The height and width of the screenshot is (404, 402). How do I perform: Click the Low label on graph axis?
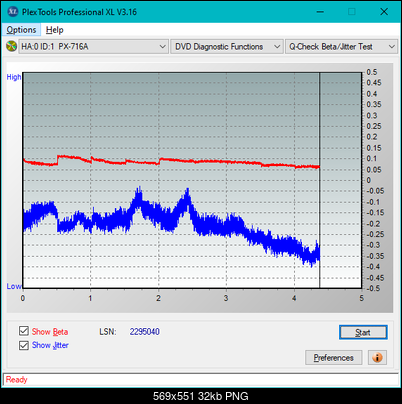point(14,286)
